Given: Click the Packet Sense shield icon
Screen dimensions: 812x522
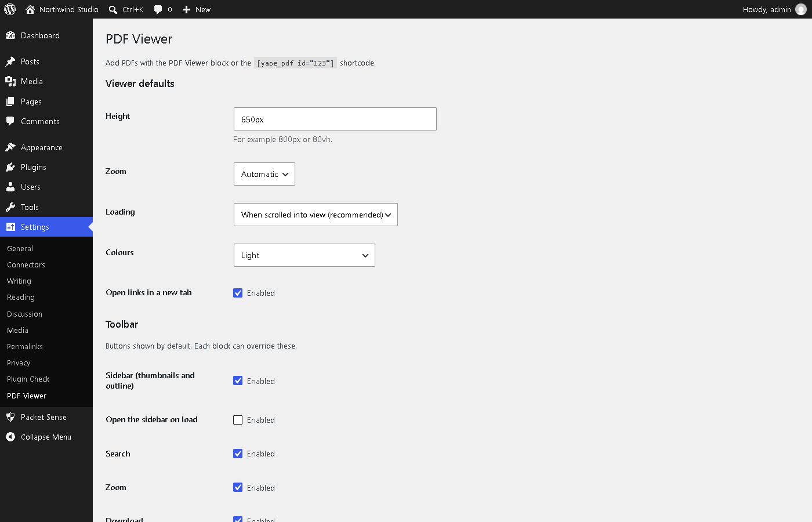Looking at the screenshot, I should coord(10,417).
